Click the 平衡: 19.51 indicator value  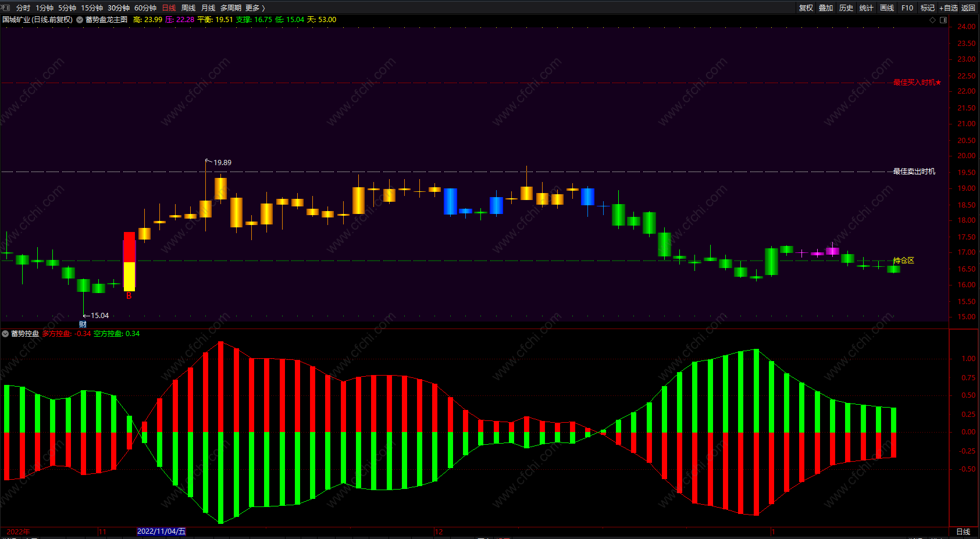point(215,20)
